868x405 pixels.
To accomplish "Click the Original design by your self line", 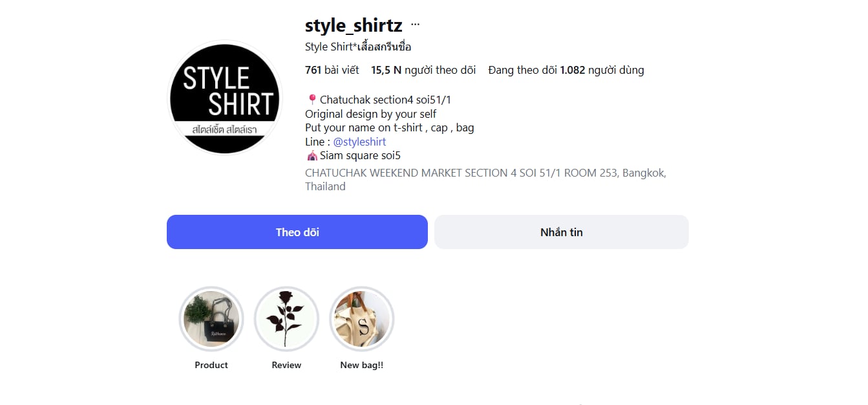I will click(370, 114).
